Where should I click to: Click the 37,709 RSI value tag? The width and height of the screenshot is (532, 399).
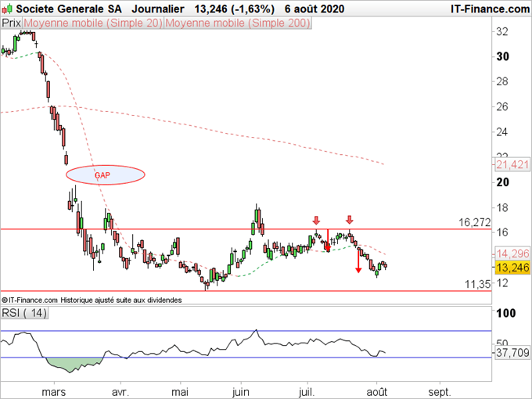(512, 353)
